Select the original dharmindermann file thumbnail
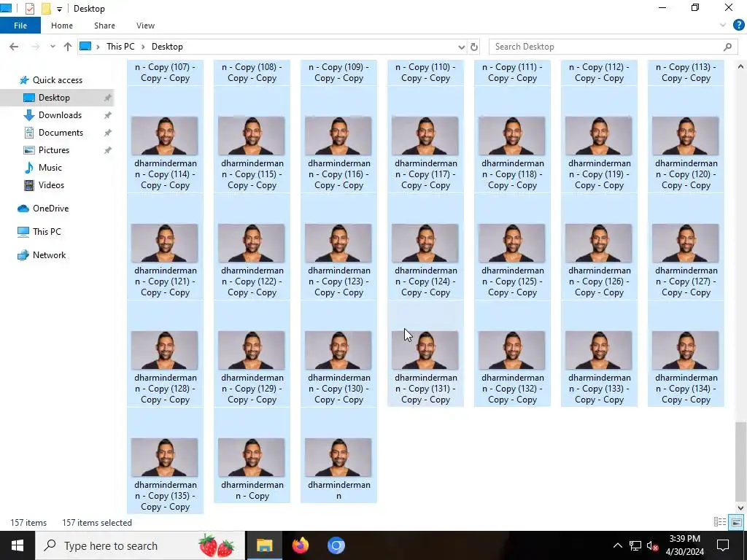Viewport: 747px width, 560px height. [x=338, y=457]
